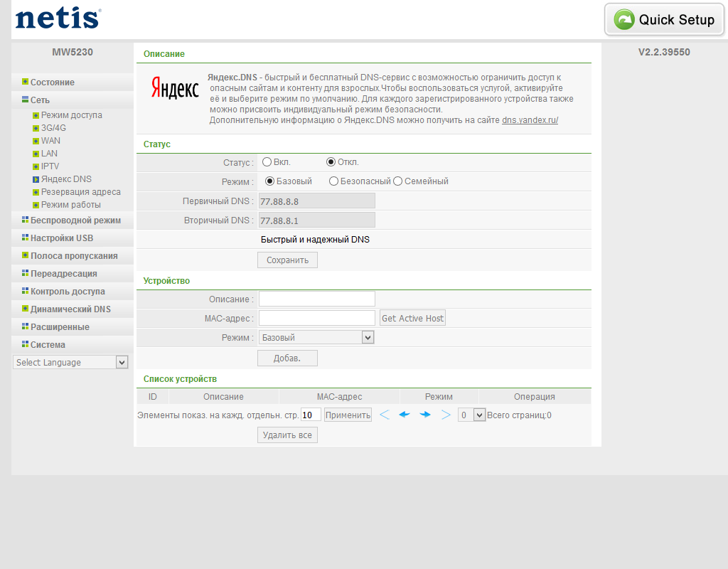This screenshot has height=569, width=728.
Task: Go to last page of device list
Action: point(446,415)
